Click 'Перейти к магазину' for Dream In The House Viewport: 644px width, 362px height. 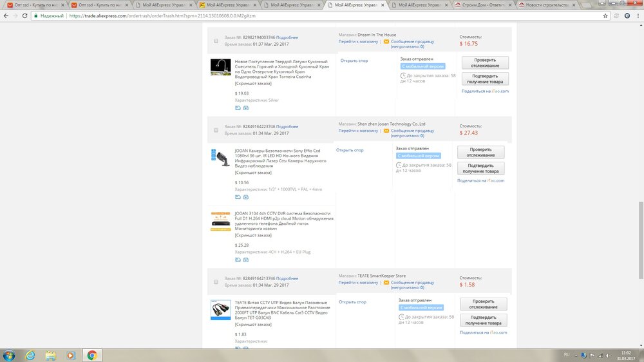358,41
